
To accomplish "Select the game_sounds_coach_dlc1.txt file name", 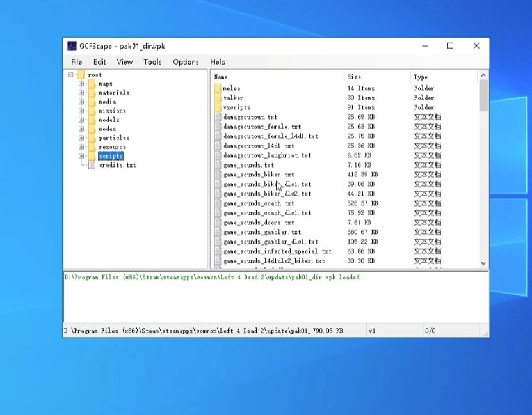I will click(268, 213).
